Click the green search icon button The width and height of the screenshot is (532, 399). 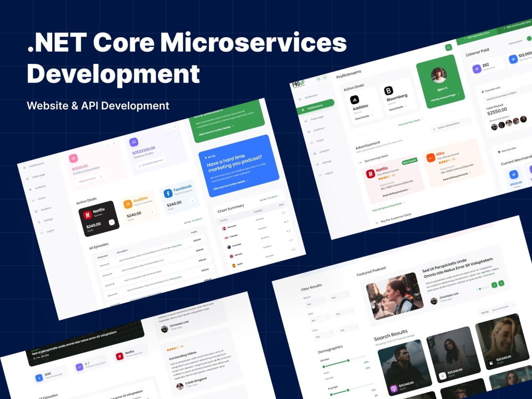click(x=448, y=47)
